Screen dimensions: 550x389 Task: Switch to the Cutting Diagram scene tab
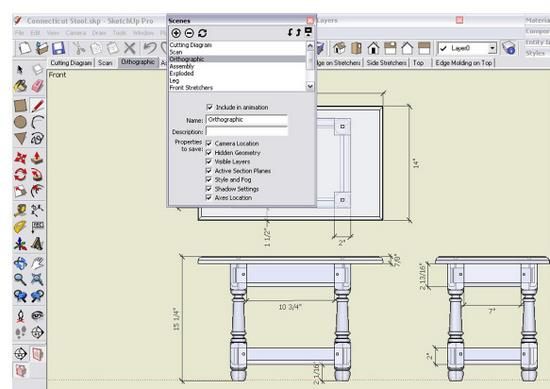tap(71, 63)
